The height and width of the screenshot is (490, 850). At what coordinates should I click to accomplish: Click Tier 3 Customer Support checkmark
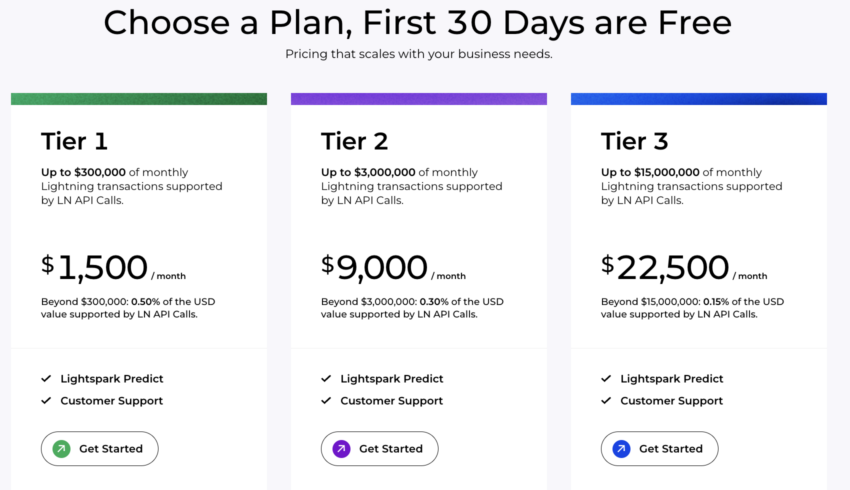click(x=606, y=401)
